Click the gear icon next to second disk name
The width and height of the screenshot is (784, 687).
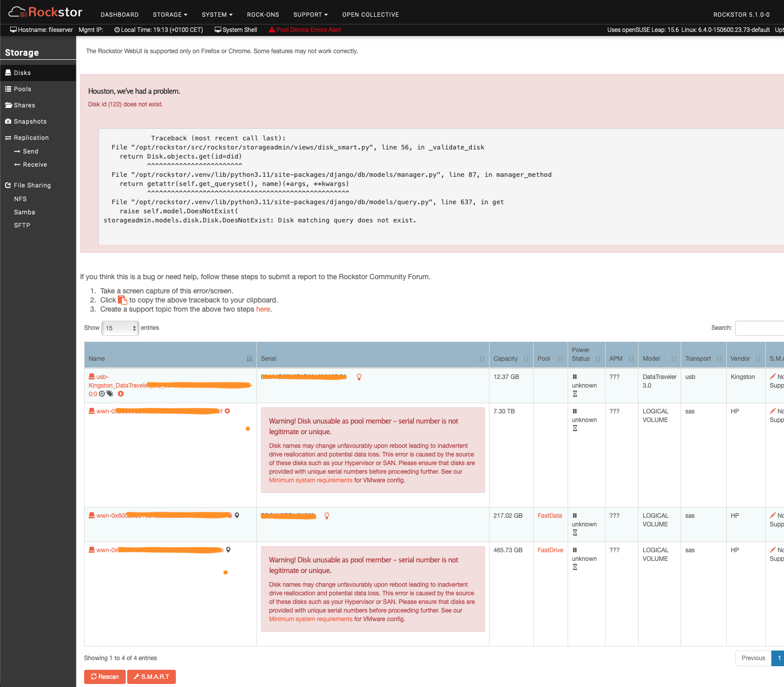click(227, 411)
